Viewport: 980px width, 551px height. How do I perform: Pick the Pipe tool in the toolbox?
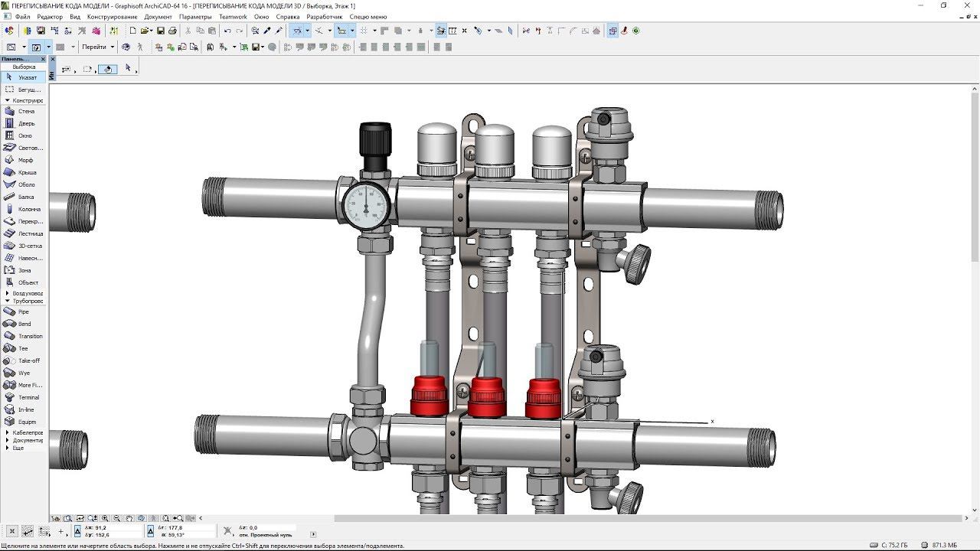(x=21, y=312)
